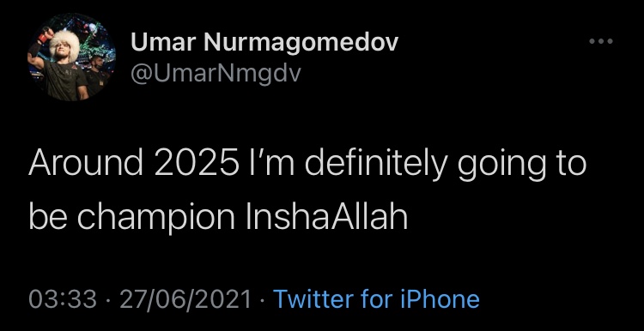Image resolution: width=644 pixels, height=331 pixels.
Task: Click the white papakha hat in avatar
Action: 65,45
